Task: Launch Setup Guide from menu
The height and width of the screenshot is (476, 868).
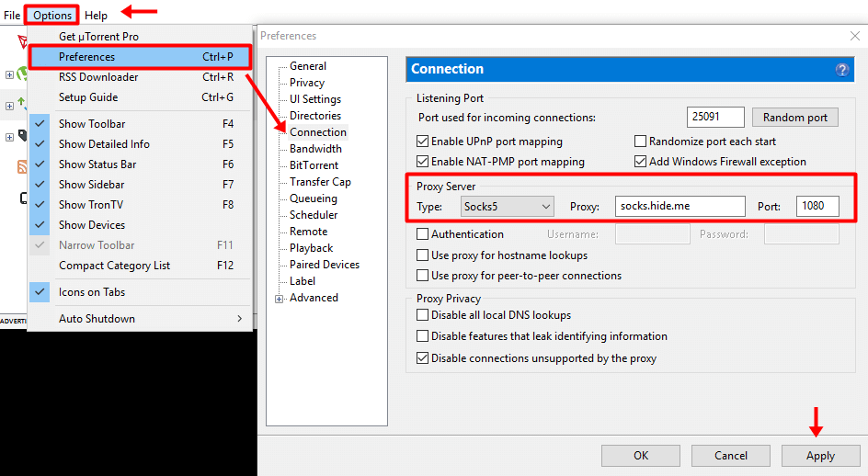Action: point(140,97)
